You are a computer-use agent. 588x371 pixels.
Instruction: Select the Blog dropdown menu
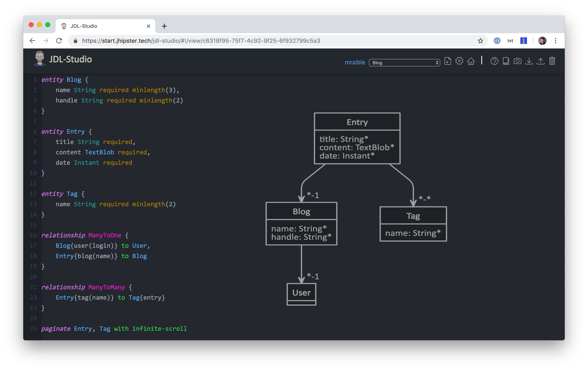(403, 62)
